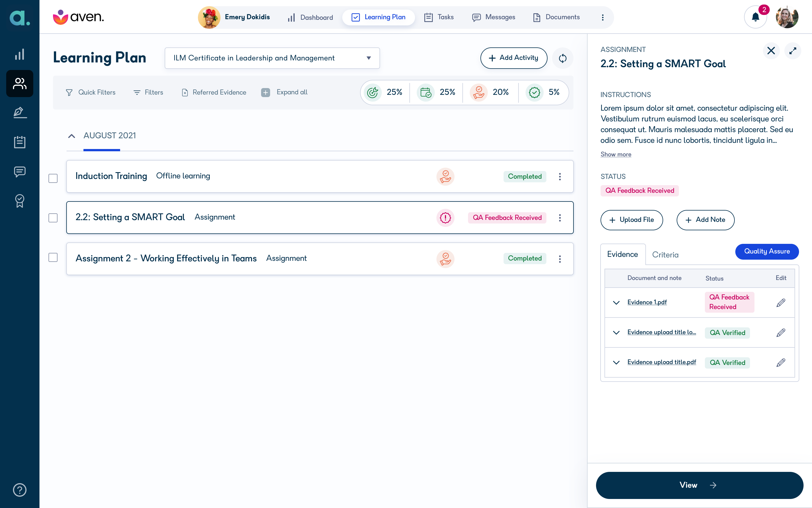Open the learners people sidebar icon
Viewport: 812px width, 508px height.
coord(19,83)
